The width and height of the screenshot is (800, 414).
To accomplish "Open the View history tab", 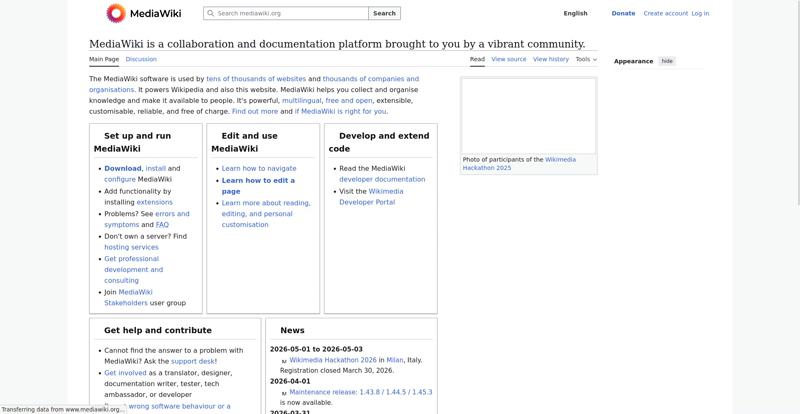I will click(550, 59).
